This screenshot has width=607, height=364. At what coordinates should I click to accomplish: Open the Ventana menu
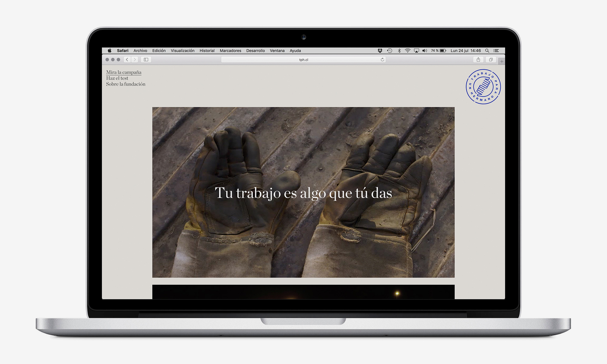coord(277,51)
